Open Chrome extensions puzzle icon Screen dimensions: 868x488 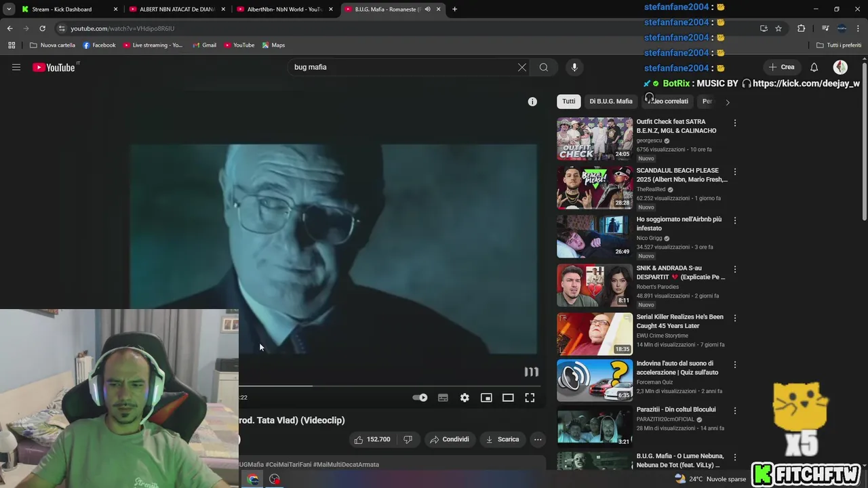(x=801, y=28)
